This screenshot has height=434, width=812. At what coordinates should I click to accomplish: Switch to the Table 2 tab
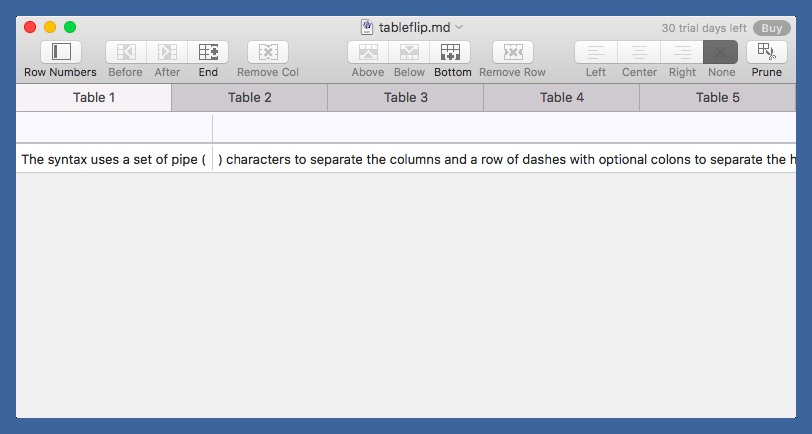[250, 97]
